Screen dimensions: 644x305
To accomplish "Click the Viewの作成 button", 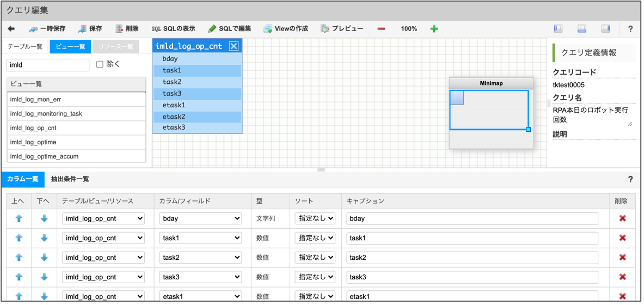I will 285,29.
